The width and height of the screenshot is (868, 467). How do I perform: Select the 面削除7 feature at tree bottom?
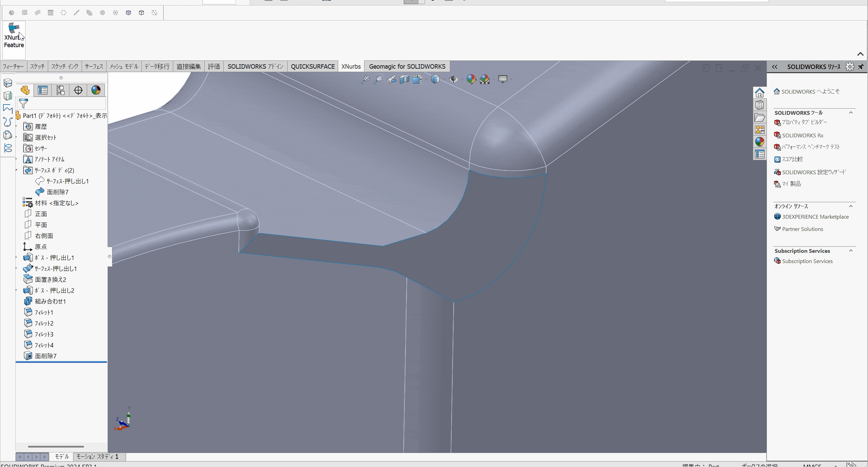tap(45, 356)
